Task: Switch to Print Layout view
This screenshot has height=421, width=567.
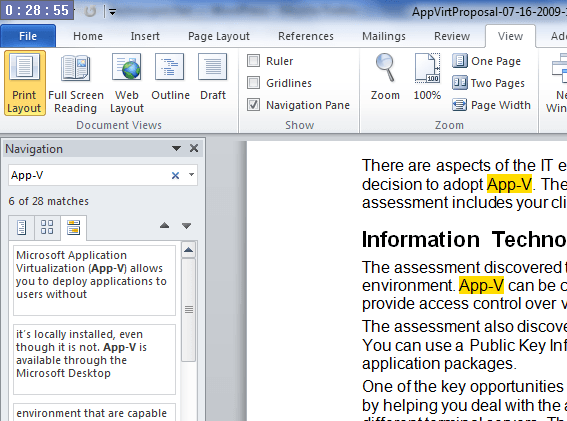Action: (24, 83)
